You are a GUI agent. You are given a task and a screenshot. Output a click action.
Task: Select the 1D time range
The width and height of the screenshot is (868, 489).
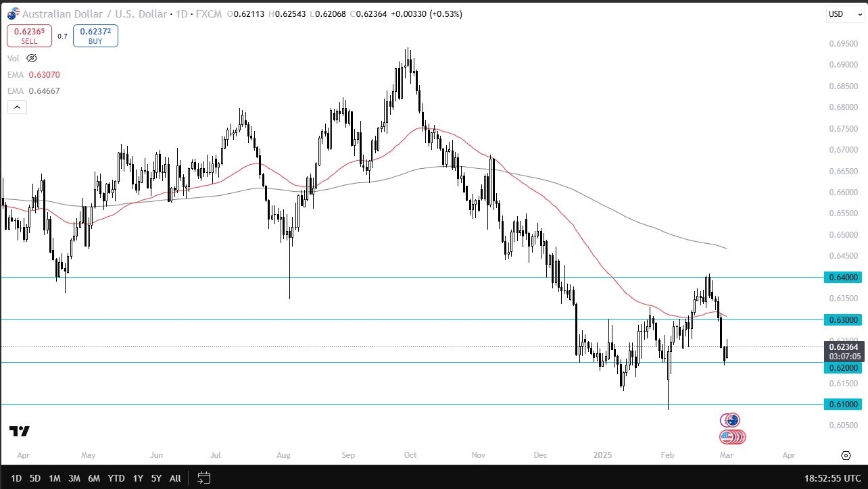point(16,478)
